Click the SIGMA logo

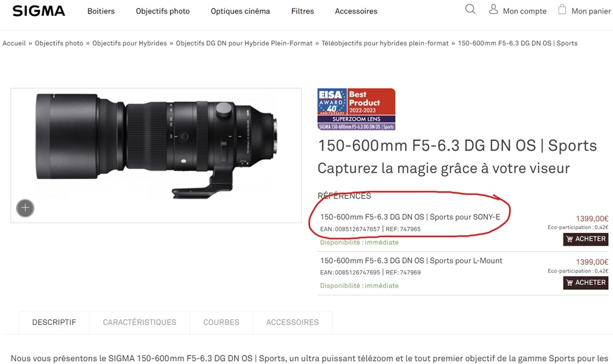(x=39, y=11)
